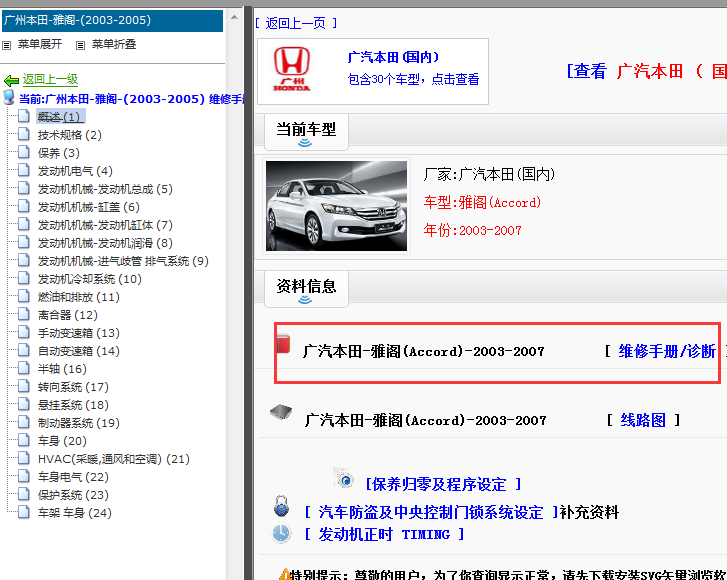Image resolution: width=727 pixels, height=580 pixels.
Task: Click the 查看 广汽本田 heading link
Action: coord(647,71)
